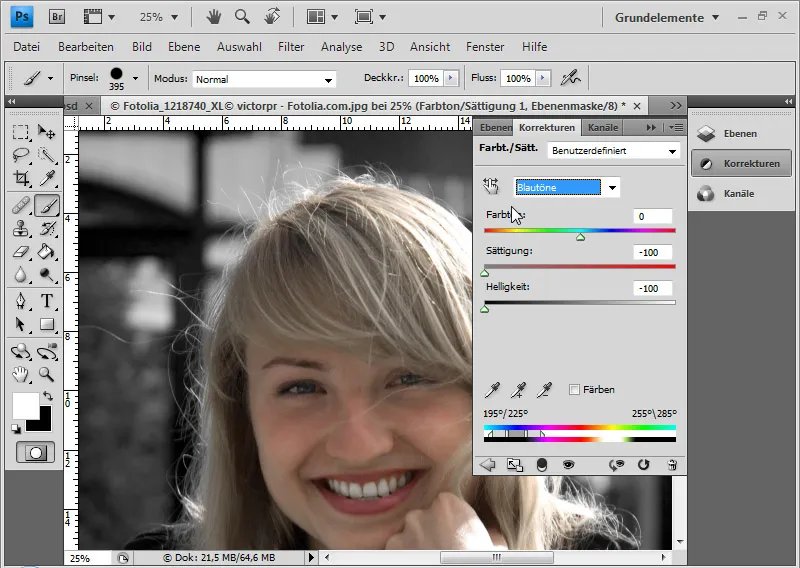Close the Fotolia document tab
The image size is (800, 568).
coord(637,106)
